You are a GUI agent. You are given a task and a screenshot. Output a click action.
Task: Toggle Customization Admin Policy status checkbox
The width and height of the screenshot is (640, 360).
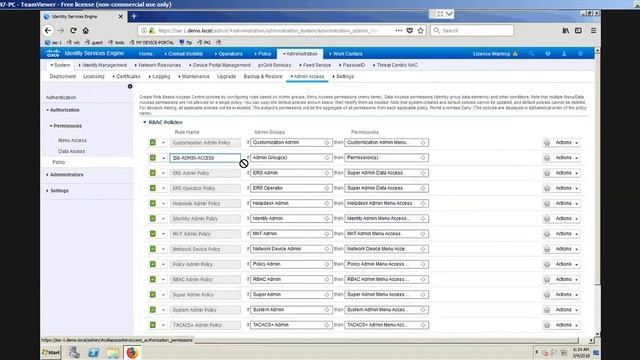(153, 142)
